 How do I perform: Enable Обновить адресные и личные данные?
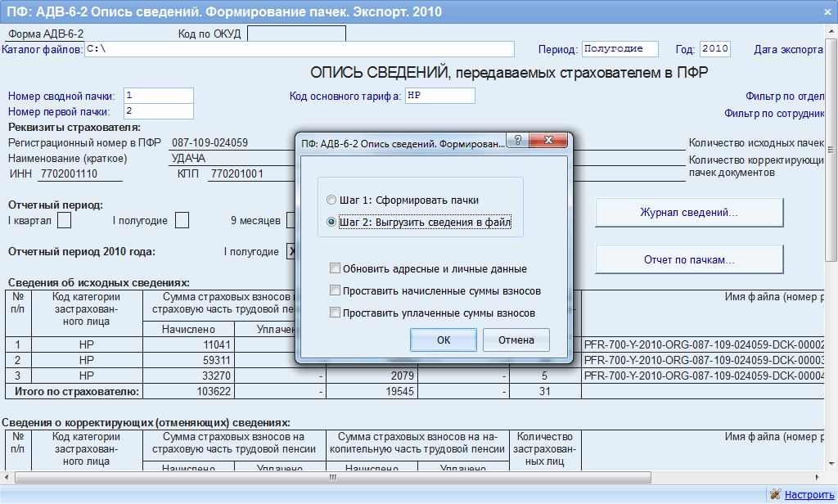(335, 268)
